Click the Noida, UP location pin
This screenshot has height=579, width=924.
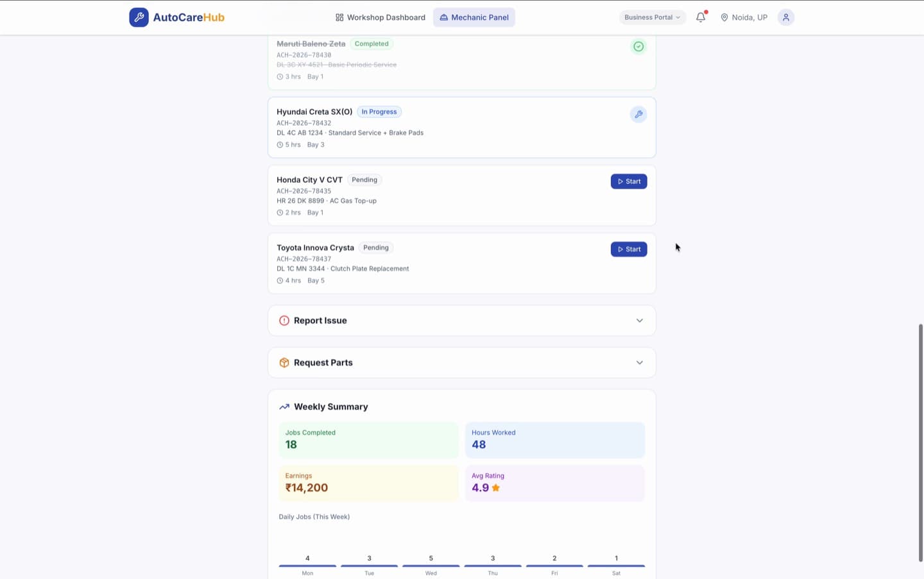724,17
